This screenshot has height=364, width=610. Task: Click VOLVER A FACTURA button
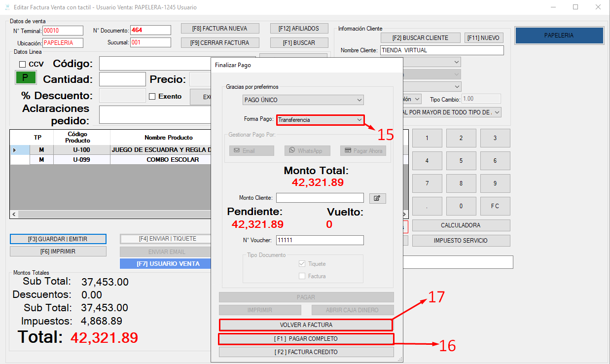(x=306, y=325)
